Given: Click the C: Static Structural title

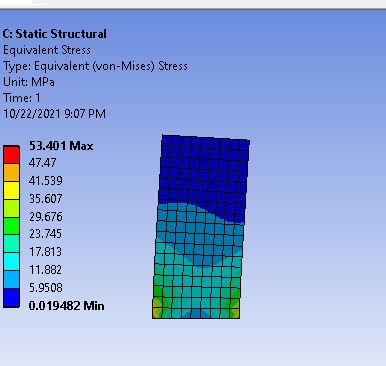Looking at the screenshot, I should (x=55, y=34).
